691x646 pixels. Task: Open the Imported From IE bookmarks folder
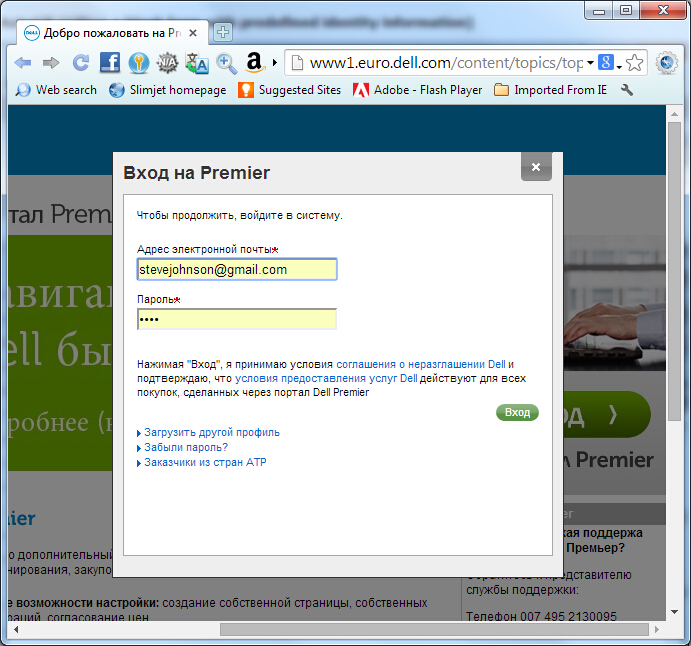550,90
